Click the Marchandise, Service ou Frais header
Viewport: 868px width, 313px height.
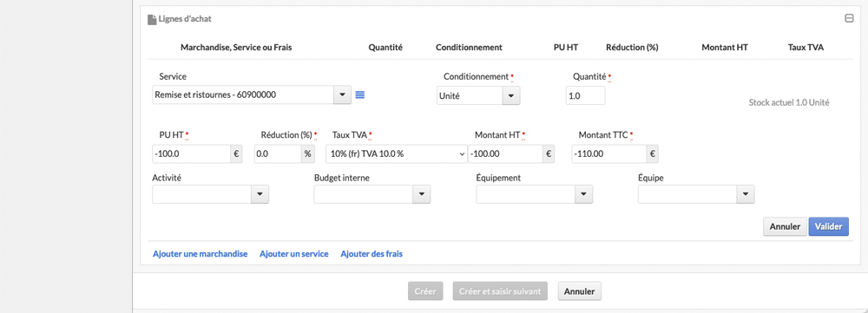236,48
